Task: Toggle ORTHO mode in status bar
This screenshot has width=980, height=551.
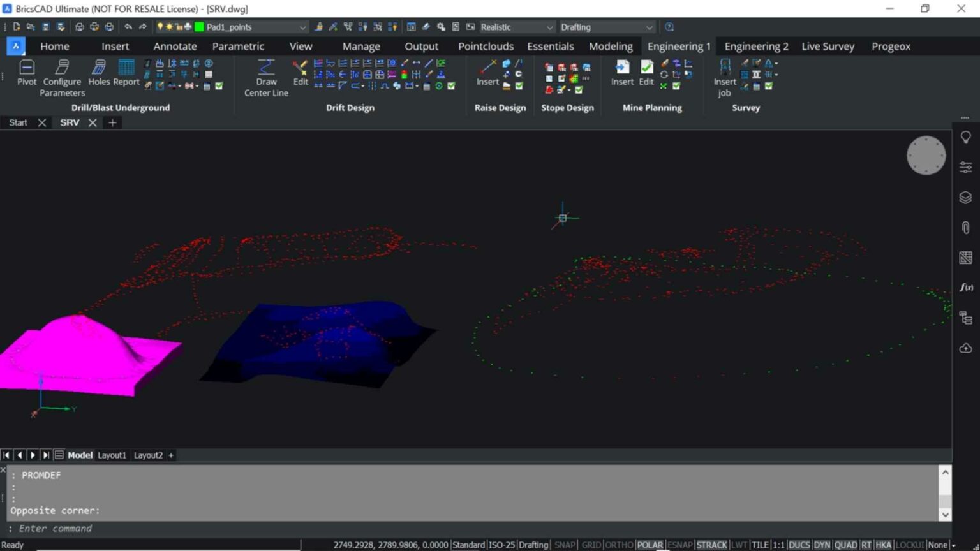Action: pos(618,545)
